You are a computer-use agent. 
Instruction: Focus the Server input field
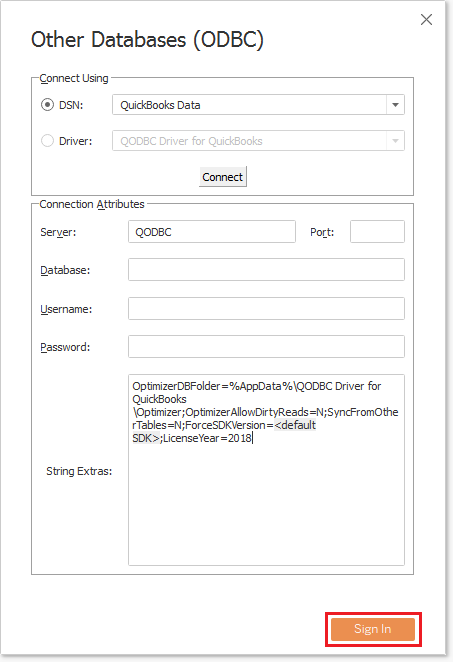point(212,231)
